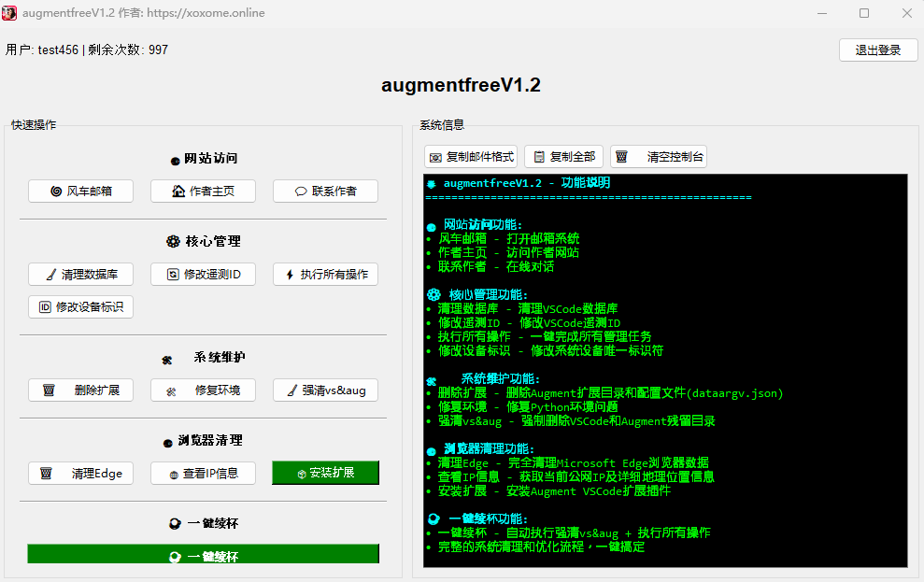
Task: Select console line '清理Edge - 完全清理Microsoft Edge浏览器数据'
Action: (574, 463)
